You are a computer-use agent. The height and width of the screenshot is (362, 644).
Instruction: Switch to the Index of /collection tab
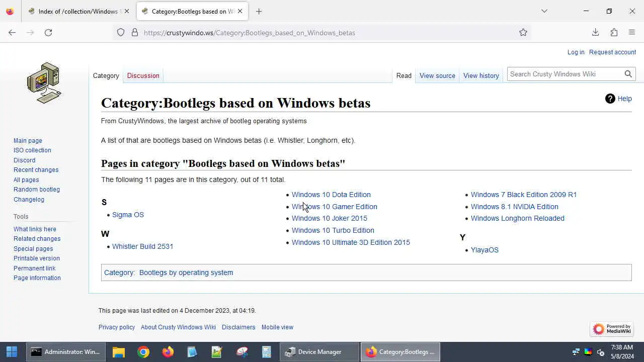78,11
